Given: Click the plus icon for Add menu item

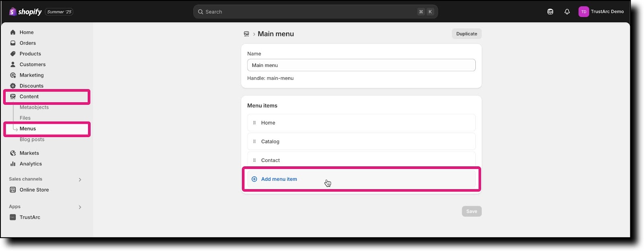Looking at the screenshot, I should pos(254,179).
